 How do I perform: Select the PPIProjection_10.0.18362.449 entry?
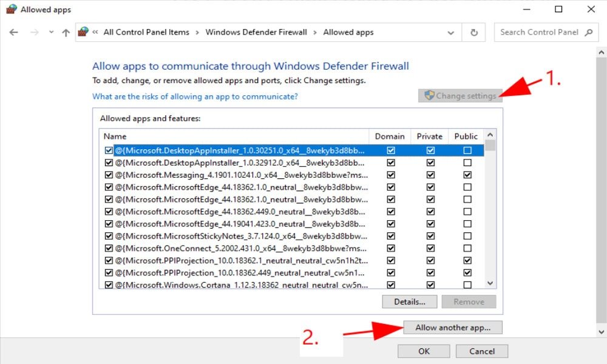pos(240,273)
